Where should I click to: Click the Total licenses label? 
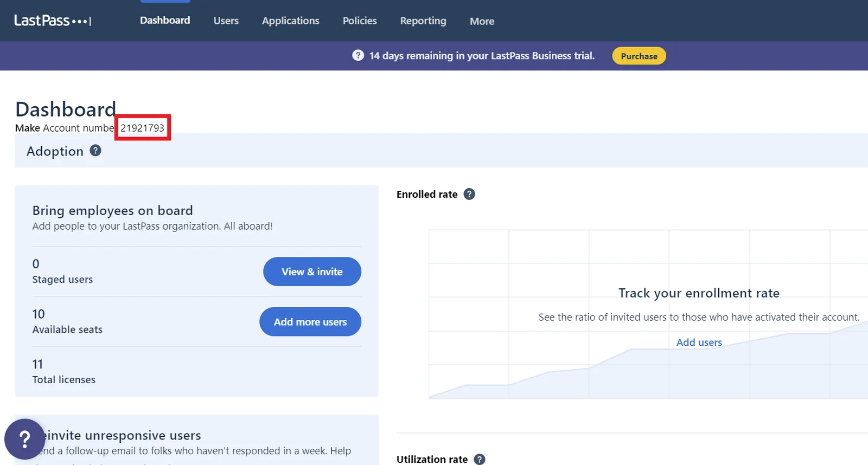click(x=64, y=380)
